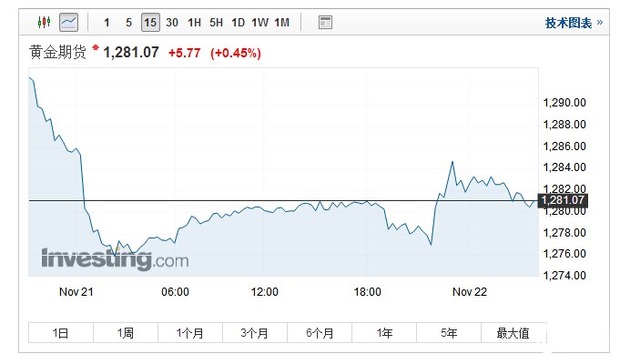Click the current price label 1,281.07 on axis

562,200
